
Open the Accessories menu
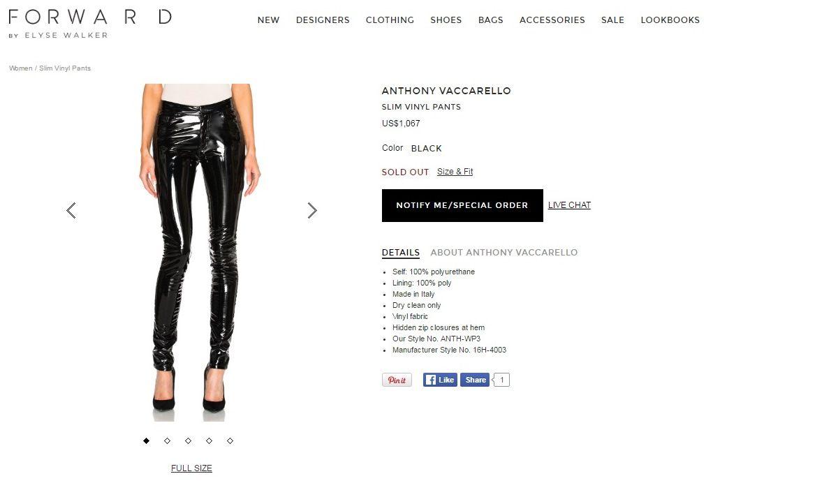coord(552,20)
